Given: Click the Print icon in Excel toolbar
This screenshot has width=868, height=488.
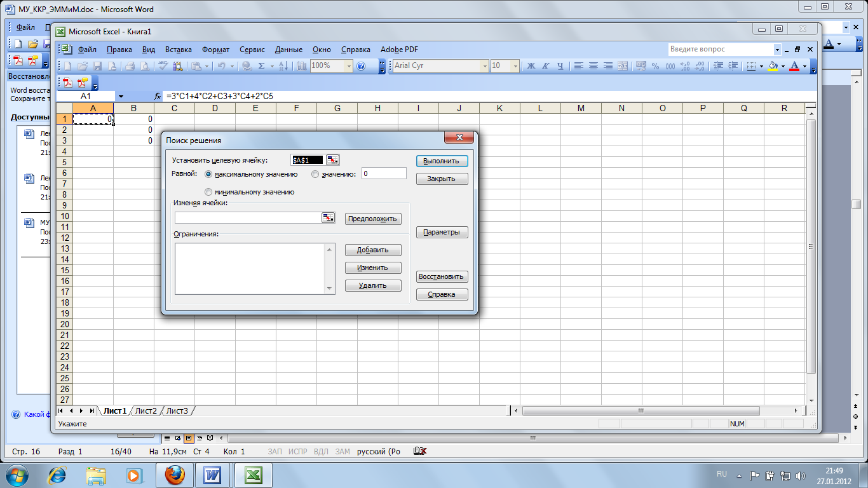Looking at the screenshot, I should coord(130,65).
